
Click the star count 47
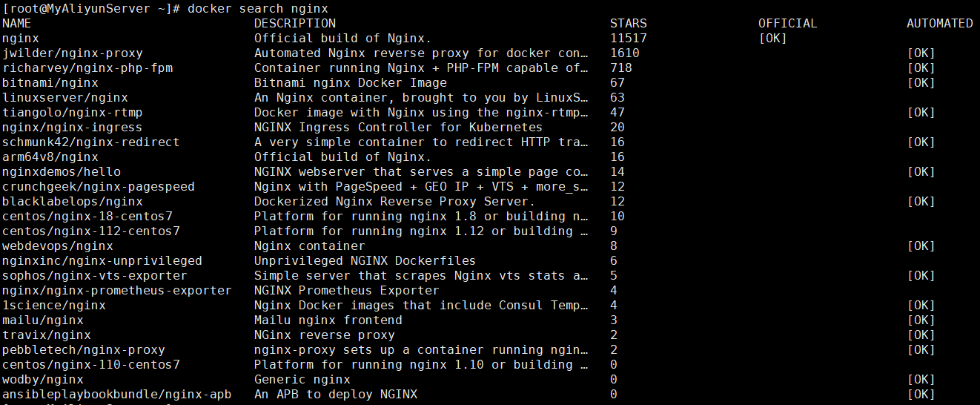pyautogui.click(x=618, y=112)
